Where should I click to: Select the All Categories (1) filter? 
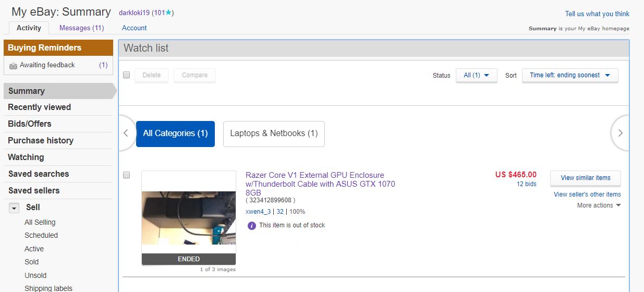pos(175,133)
